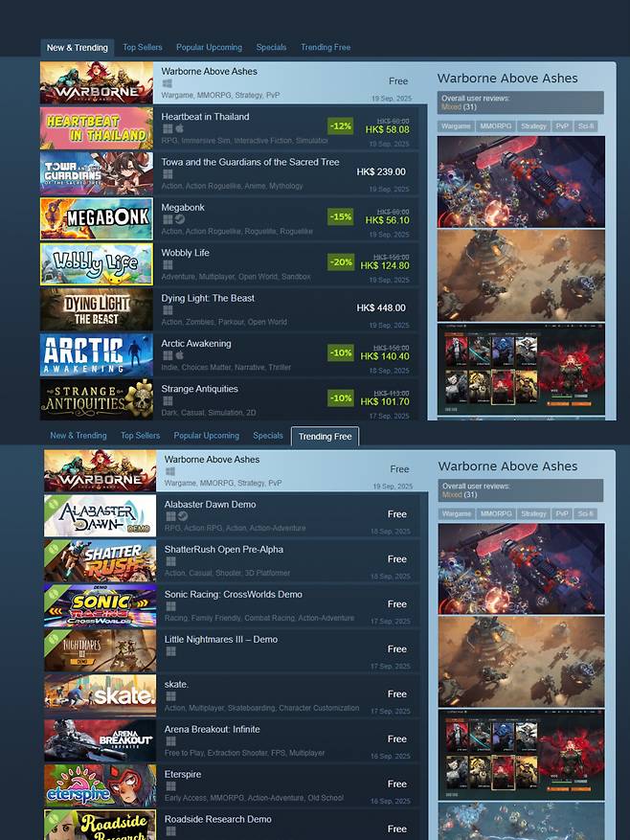Click the Steam icon under Megabonk
Screen dimensions: 630x840
180,219
